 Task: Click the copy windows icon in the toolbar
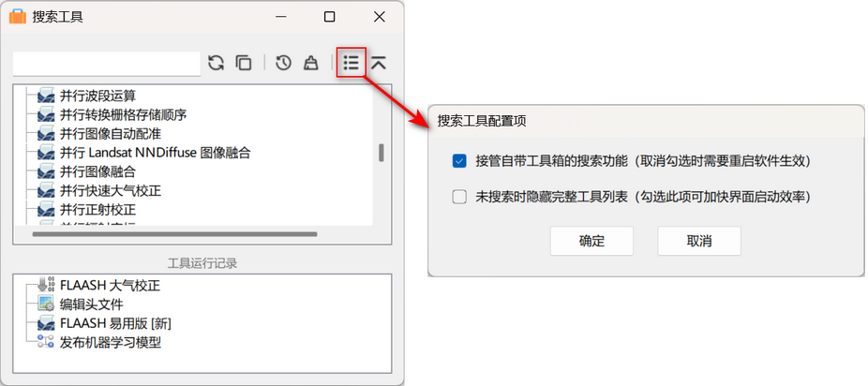(x=244, y=63)
